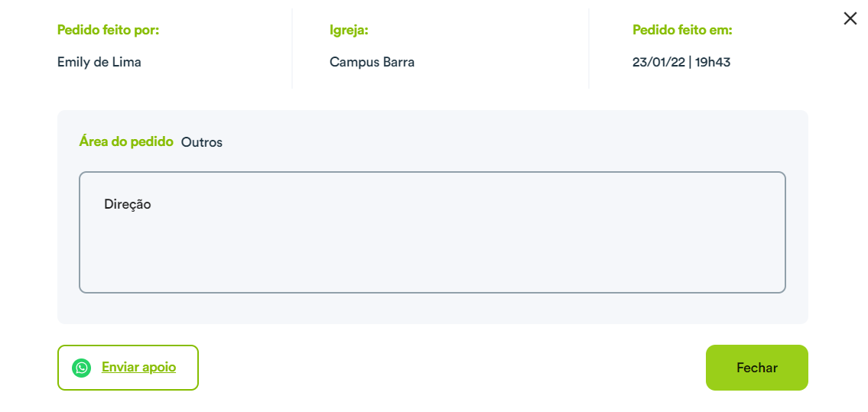Click the gray panel below the request box
This screenshot has height=412, width=868.
(432, 309)
